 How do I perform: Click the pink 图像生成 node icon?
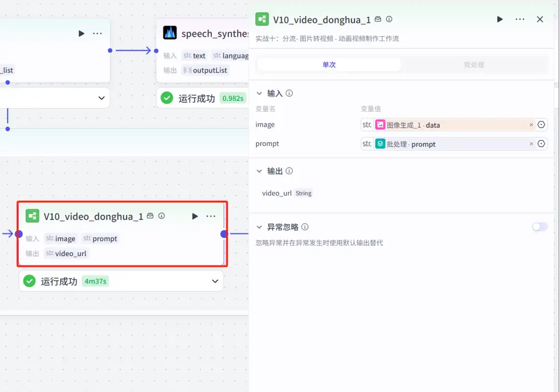pos(380,125)
